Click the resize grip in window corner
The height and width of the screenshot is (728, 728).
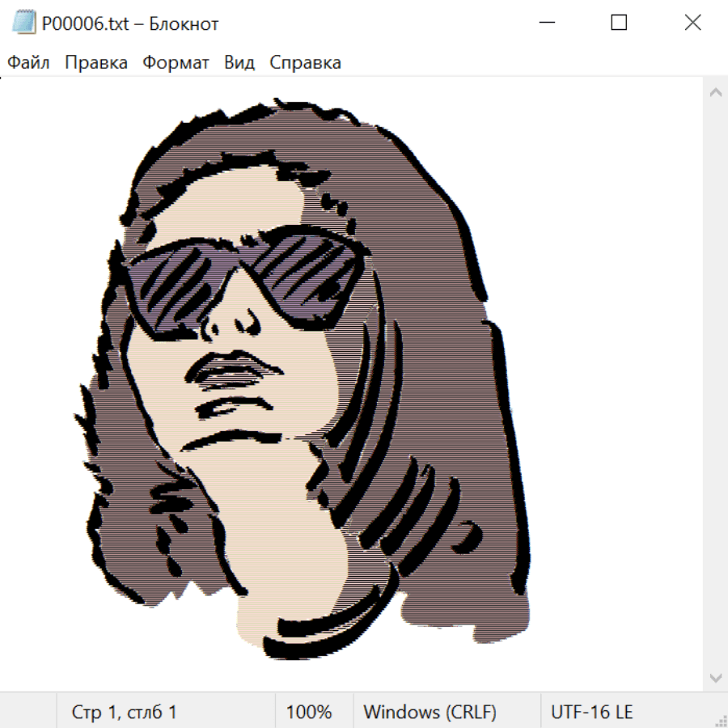[x=721, y=721]
